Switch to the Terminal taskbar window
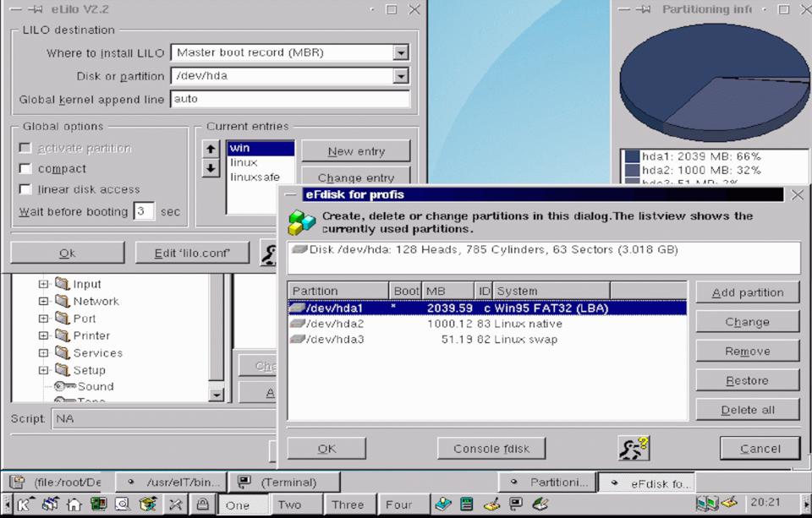The image size is (812, 518). pyautogui.click(x=284, y=483)
